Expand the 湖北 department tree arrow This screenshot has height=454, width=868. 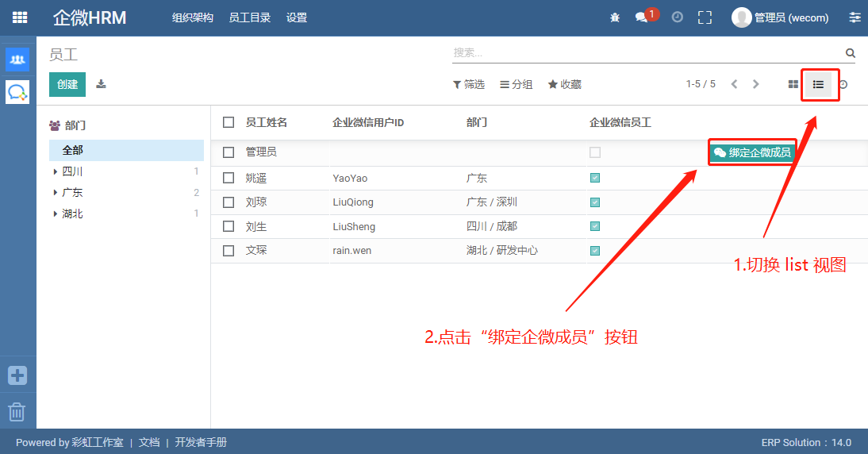point(55,214)
